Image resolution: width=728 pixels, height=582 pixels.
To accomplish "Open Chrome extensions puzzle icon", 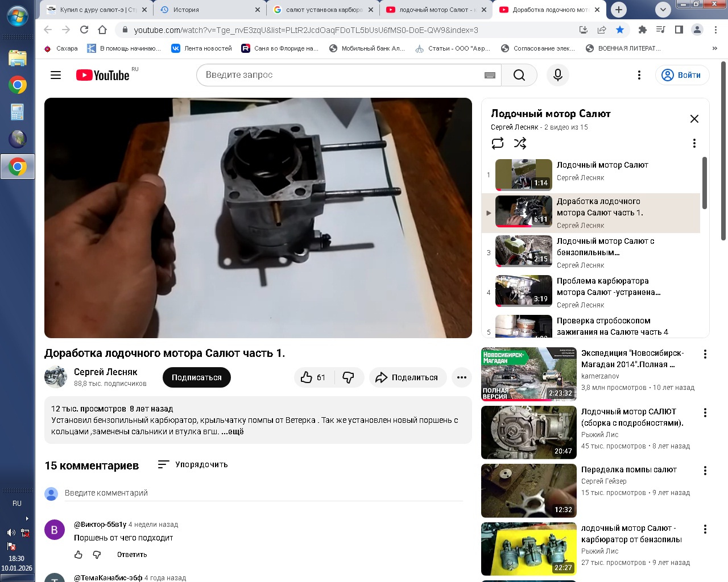I will 642,30.
